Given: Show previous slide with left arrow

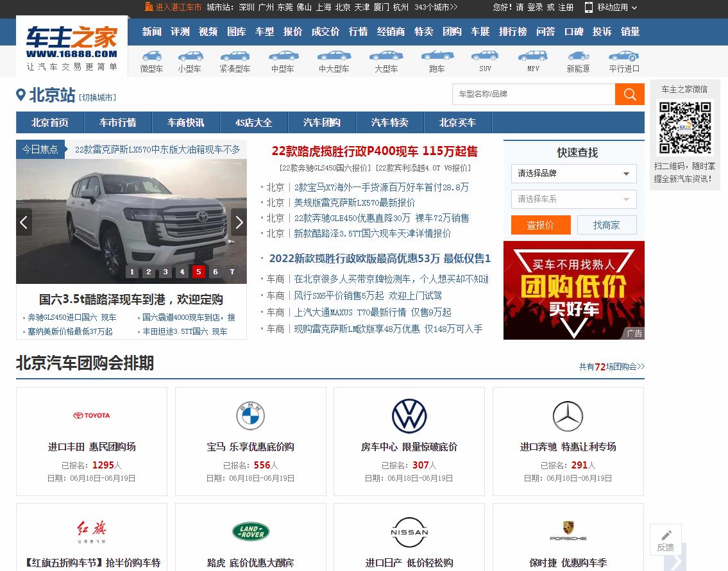Looking at the screenshot, I should point(24,222).
